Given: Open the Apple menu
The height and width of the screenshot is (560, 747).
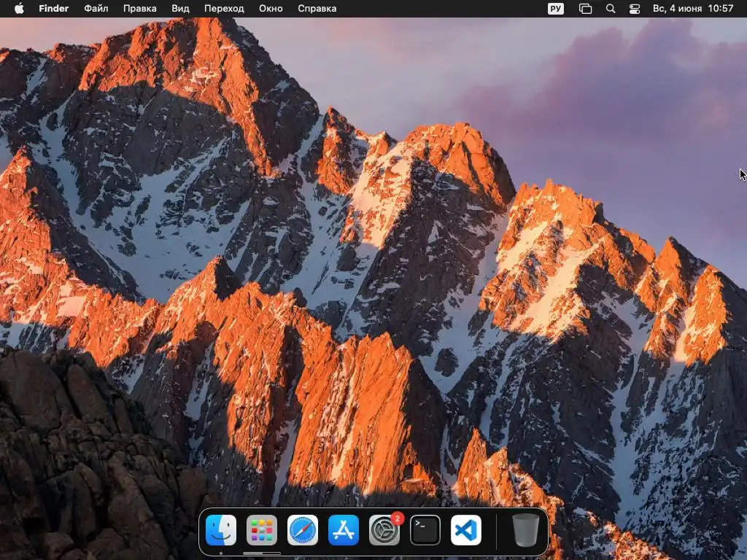Looking at the screenshot, I should pyautogui.click(x=19, y=9).
